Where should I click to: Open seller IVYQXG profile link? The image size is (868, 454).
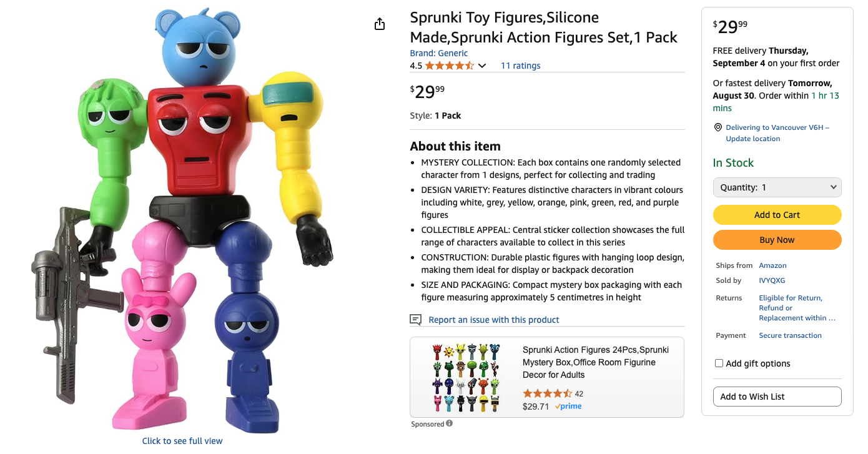772,280
